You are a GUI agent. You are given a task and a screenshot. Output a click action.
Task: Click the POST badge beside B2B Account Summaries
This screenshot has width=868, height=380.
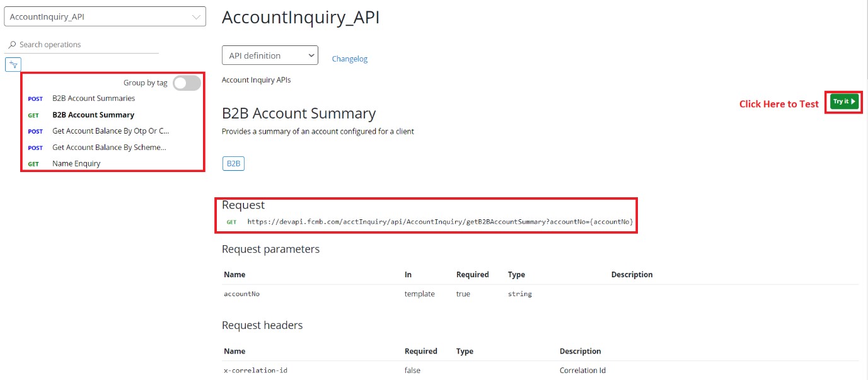[x=35, y=99]
